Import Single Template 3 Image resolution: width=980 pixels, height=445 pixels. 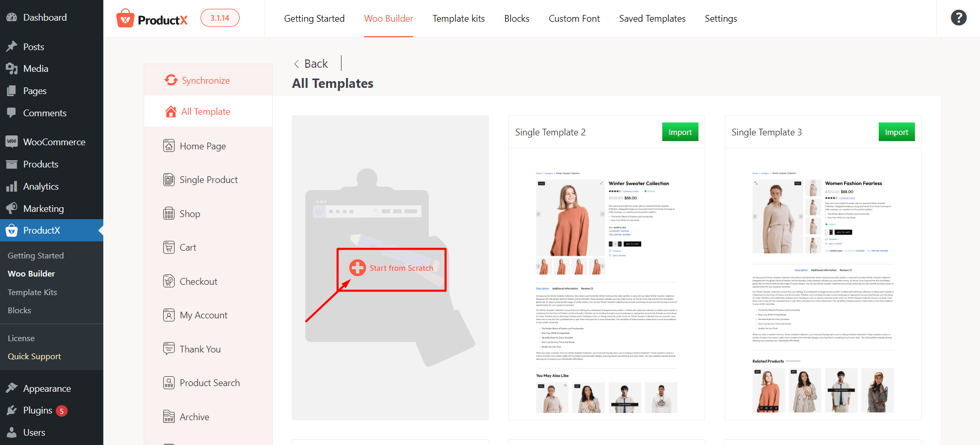(896, 132)
